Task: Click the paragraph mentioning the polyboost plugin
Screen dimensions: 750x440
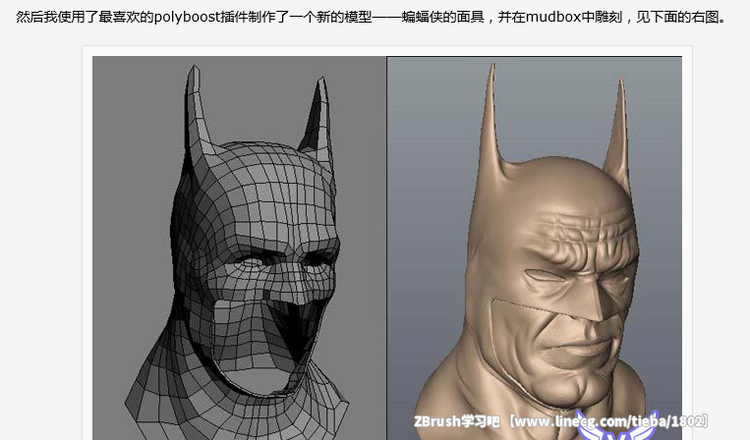Action: (371, 17)
